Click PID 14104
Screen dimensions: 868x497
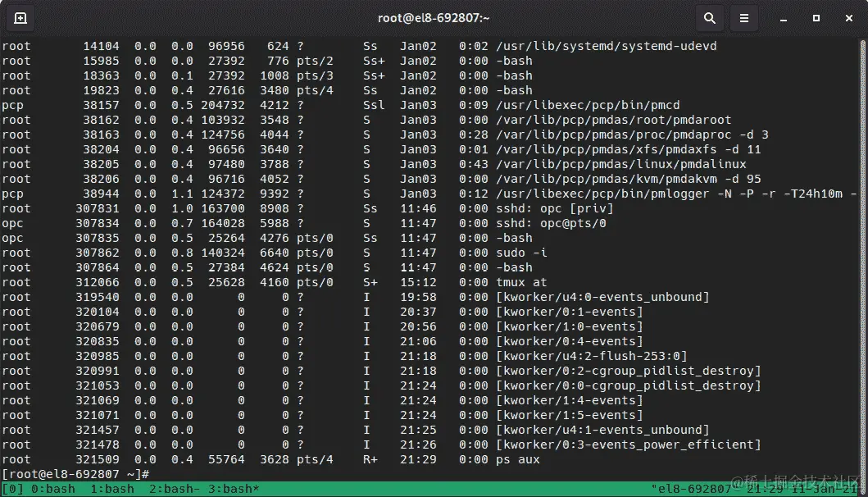(x=101, y=46)
